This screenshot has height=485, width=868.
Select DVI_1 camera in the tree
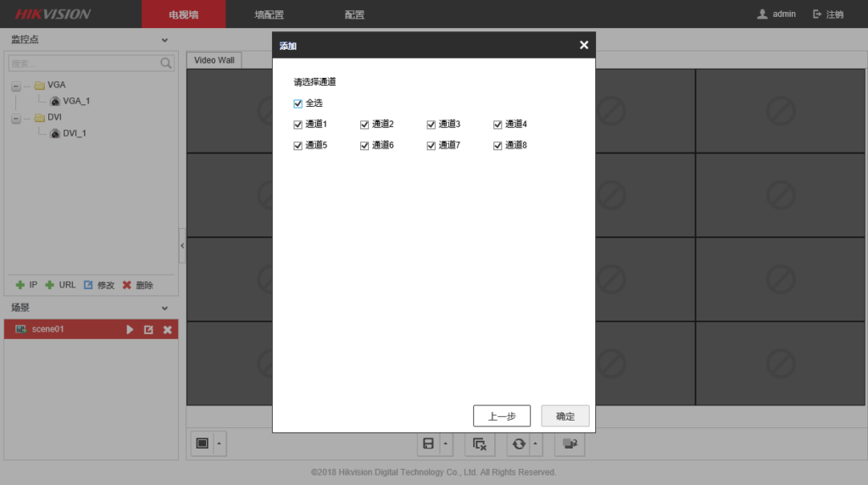click(74, 133)
